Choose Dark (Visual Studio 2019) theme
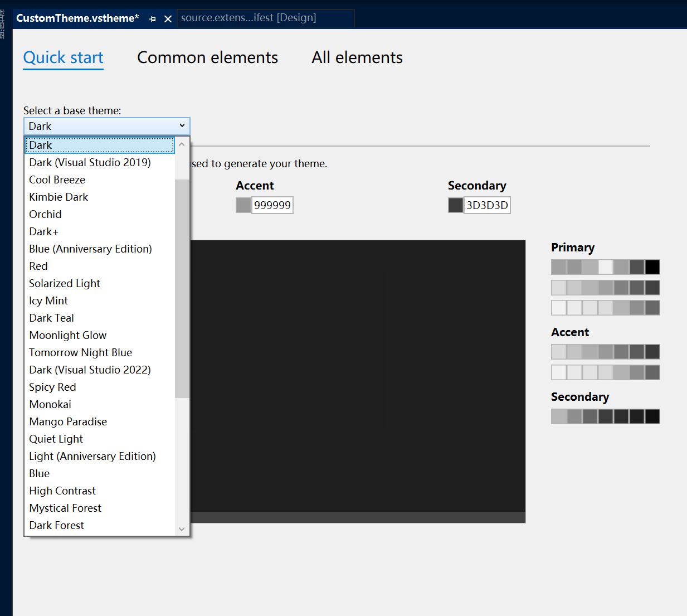Viewport: 687px width, 616px height. (x=90, y=162)
